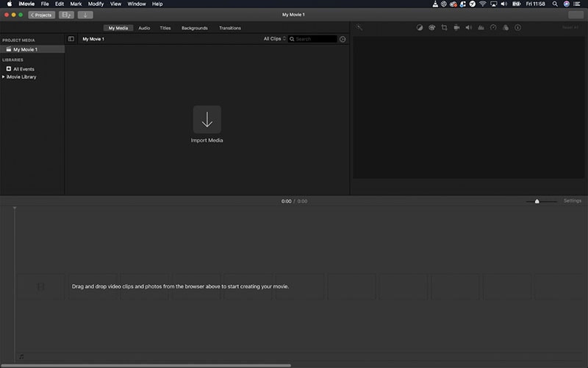Click the VLC cone menu bar icon

pos(435,4)
